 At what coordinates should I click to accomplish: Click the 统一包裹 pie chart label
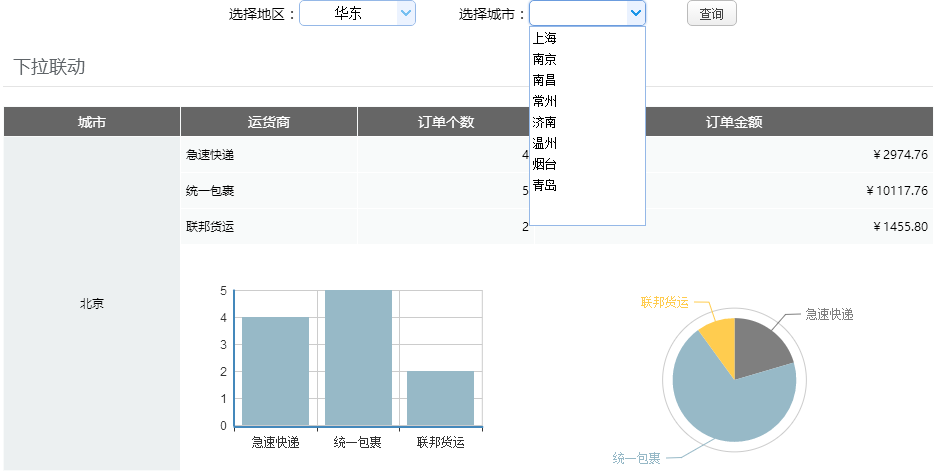[x=636, y=458]
